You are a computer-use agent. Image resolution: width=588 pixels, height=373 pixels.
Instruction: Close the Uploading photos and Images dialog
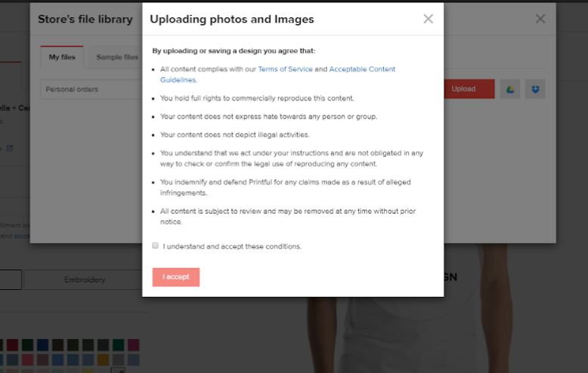[x=428, y=19]
